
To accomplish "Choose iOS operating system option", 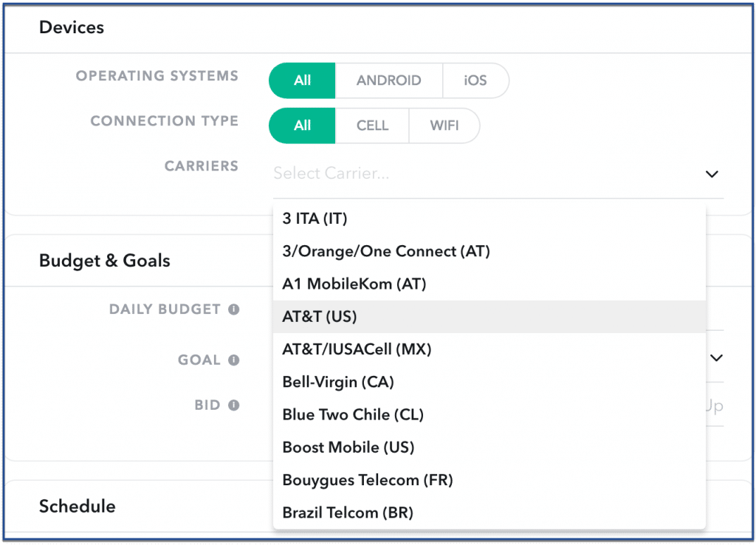I will click(475, 80).
